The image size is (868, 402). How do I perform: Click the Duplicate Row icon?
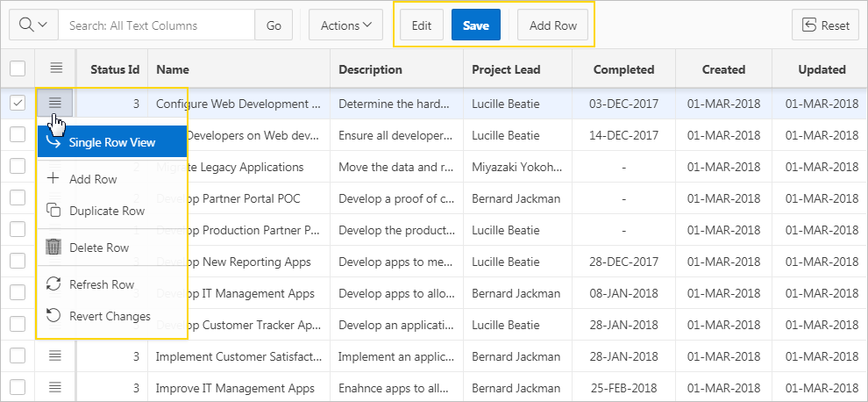coord(53,211)
